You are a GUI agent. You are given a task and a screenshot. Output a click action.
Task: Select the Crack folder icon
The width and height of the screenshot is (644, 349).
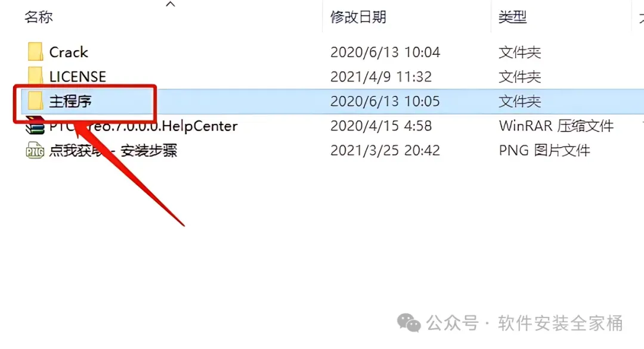[35, 52]
